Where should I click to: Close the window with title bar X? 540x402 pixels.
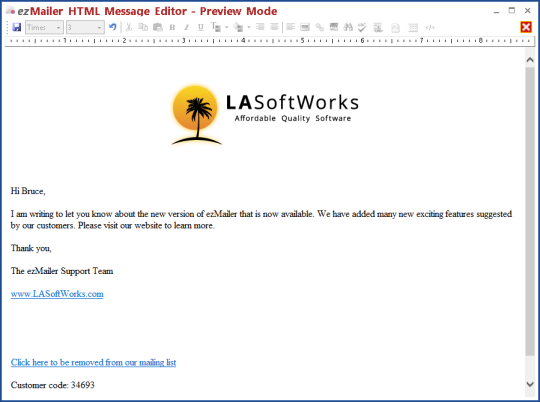click(x=528, y=11)
